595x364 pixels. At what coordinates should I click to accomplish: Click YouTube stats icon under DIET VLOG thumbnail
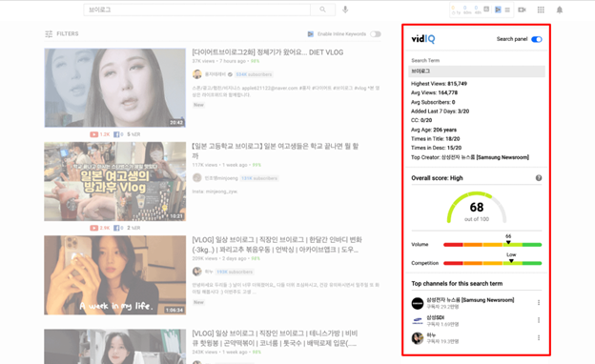[x=93, y=134]
